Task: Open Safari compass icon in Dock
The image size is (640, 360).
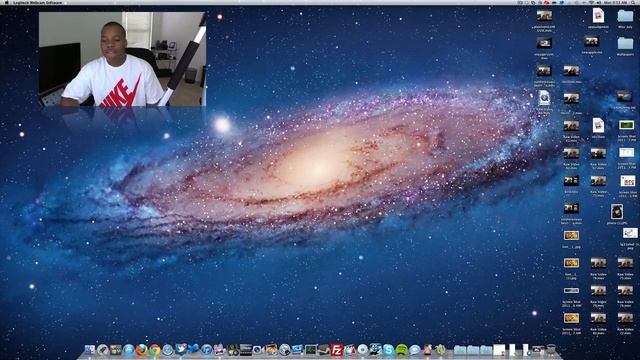Action: [167, 350]
